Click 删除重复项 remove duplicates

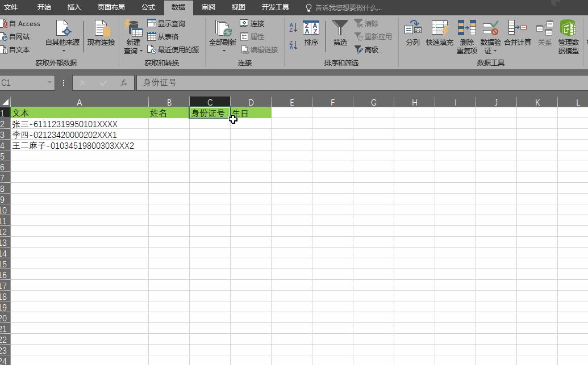[x=467, y=37]
